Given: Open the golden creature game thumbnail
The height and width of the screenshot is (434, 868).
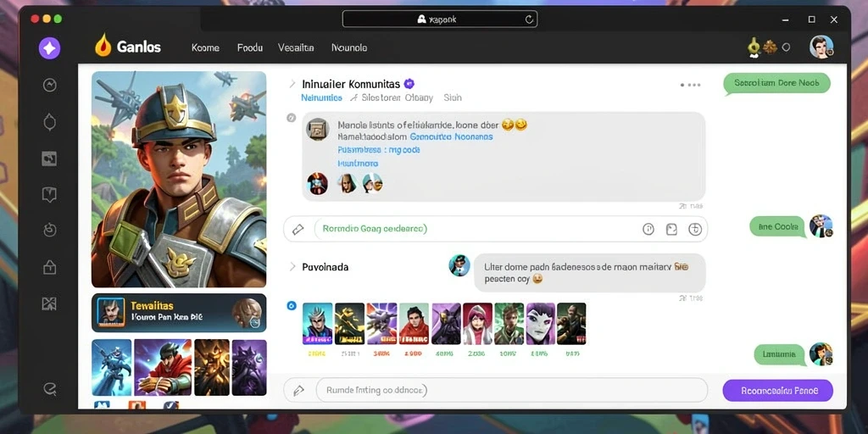Looking at the screenshot, I should 212,368.
